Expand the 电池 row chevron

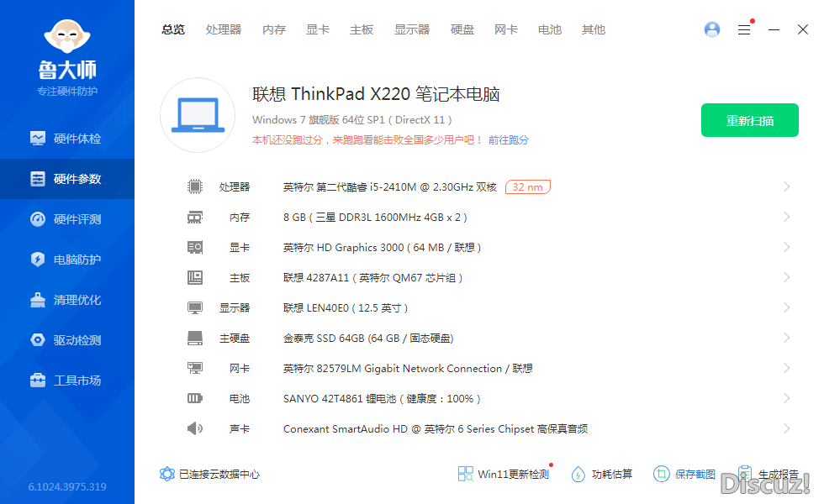(787, 398)
